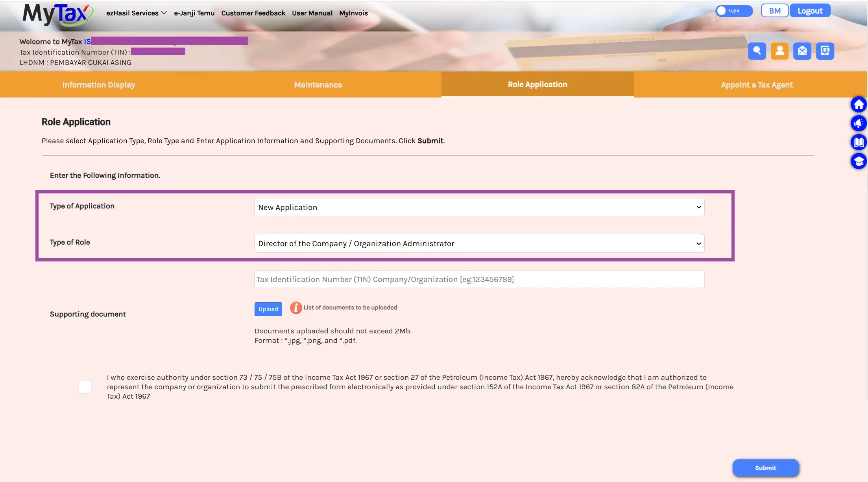Click the blue search magnifier icon

click(757, 51)
